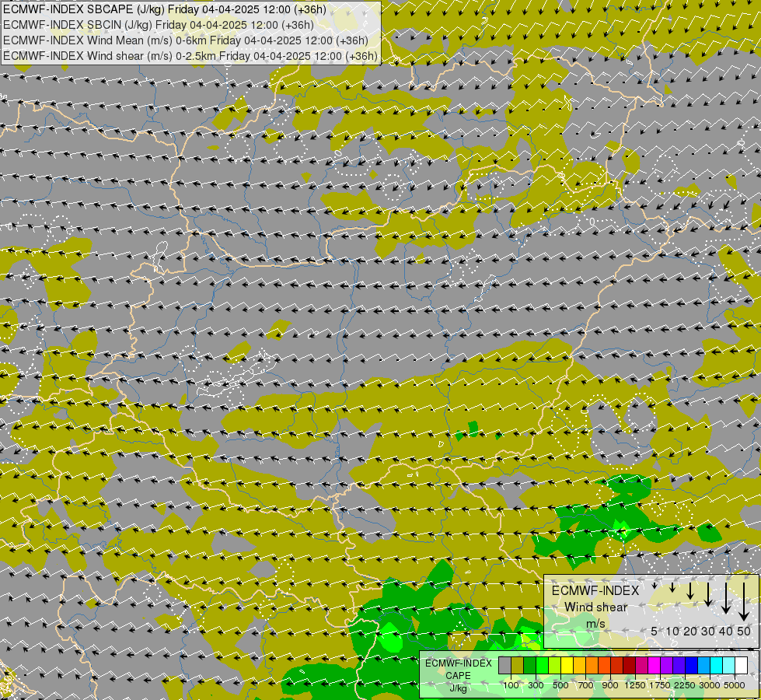The height and width of the screenshot is (700, 761).
Task: Click the 1750 value on CAPE scale
Action: pos(660,685)
